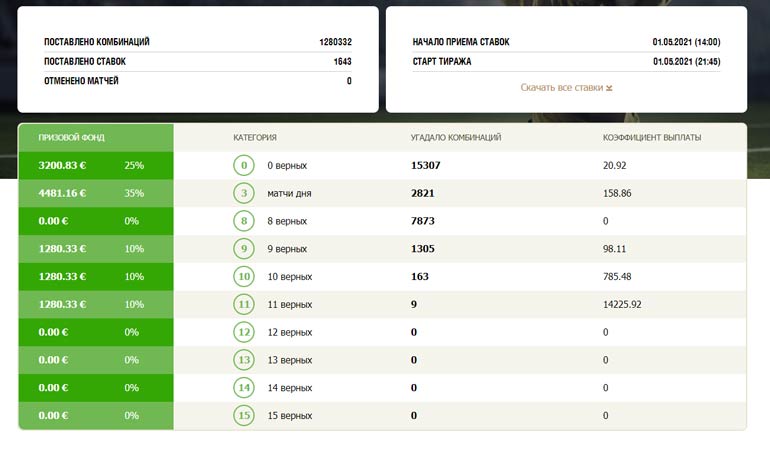Click the download arrow icon beside 'Скачать все ставки'
This screenshot has width=770, height=450.
click(609, 88)
